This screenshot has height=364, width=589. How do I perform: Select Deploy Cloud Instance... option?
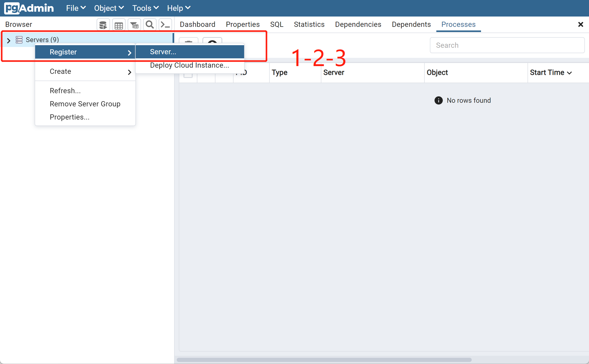tap(189, 65)
